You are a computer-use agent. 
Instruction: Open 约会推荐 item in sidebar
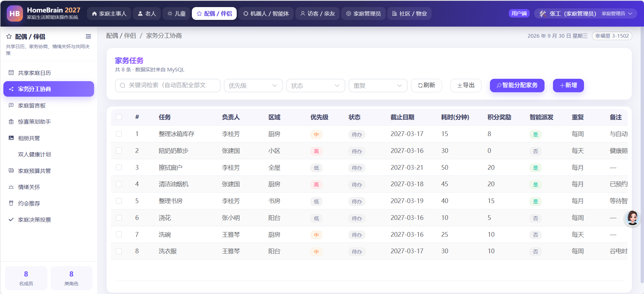[x=49, y=203]
